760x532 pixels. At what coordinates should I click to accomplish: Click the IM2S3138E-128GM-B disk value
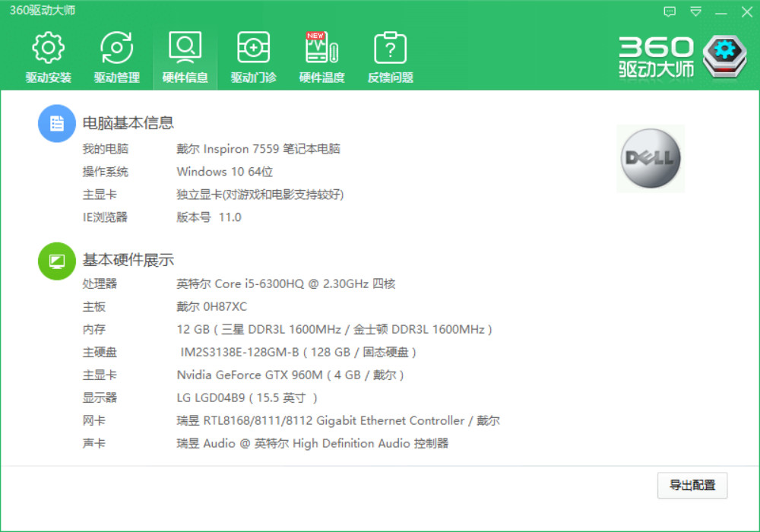tap(298, 352)
